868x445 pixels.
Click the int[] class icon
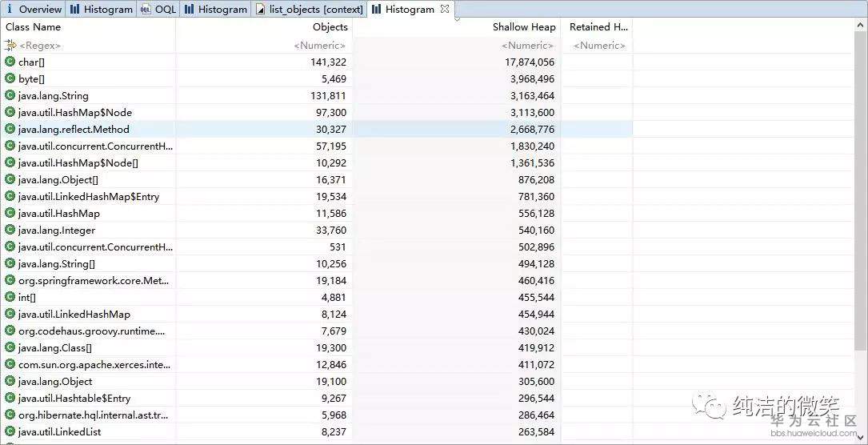click(10, 297)
